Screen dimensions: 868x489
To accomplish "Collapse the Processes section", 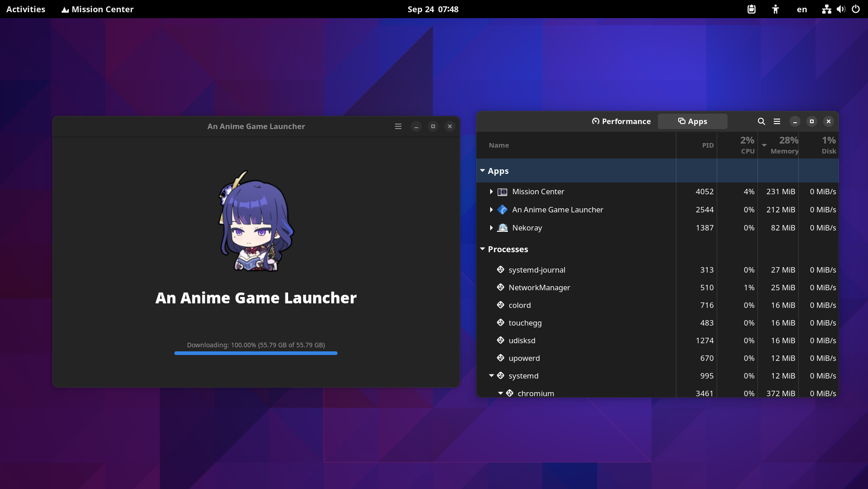I will [483, 249].
